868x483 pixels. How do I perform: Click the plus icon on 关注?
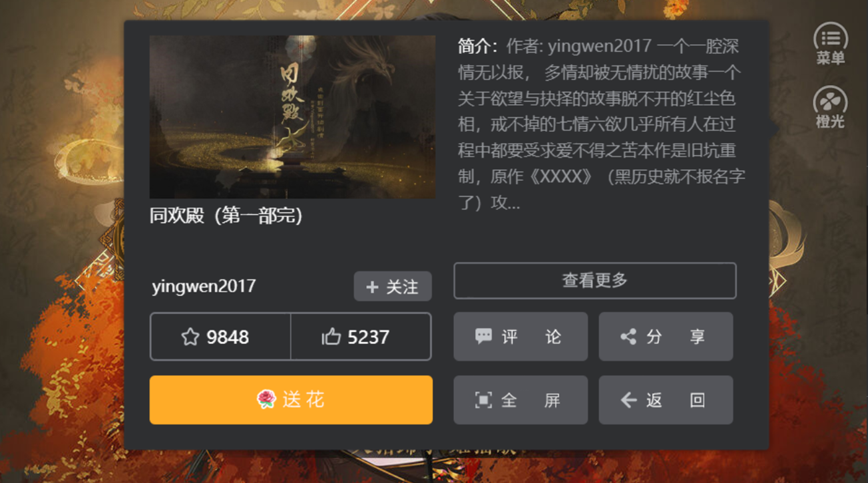372,287
